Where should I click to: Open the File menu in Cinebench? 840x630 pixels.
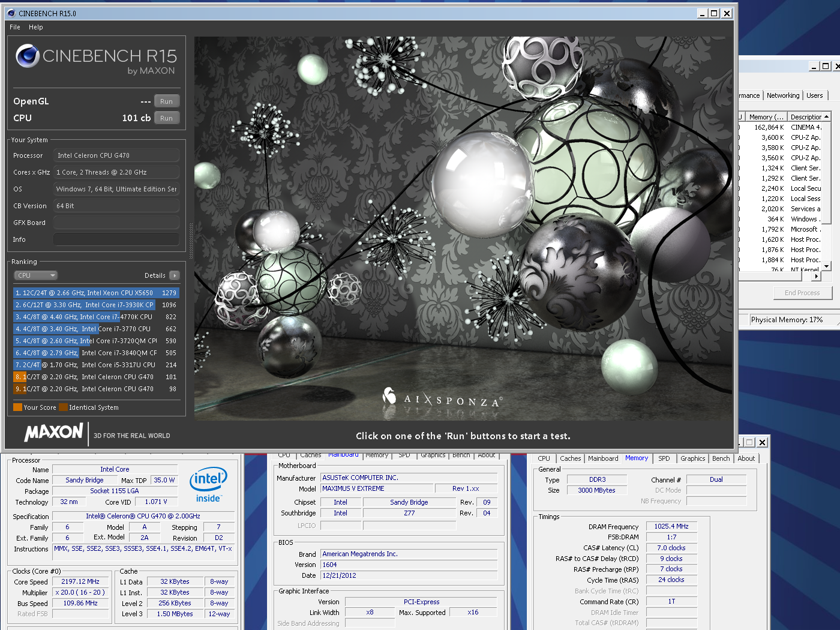(x=15, y=27)
